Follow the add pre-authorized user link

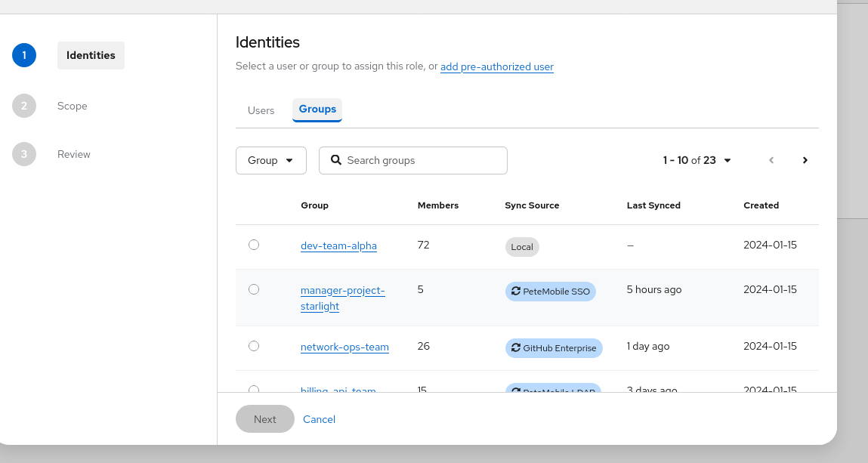click(496, 66)
